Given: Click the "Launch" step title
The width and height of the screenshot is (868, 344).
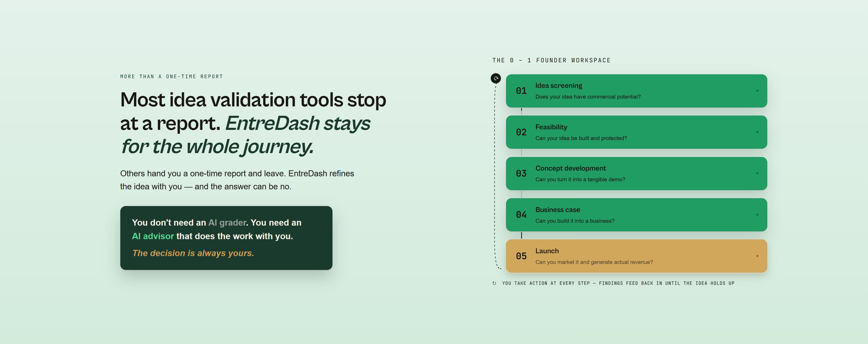Looking at the screenshot, I should coord(547,251).
